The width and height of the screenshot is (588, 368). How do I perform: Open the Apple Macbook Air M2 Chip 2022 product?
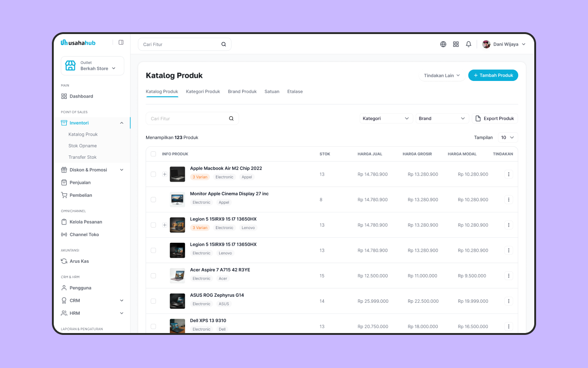[226, 168]
